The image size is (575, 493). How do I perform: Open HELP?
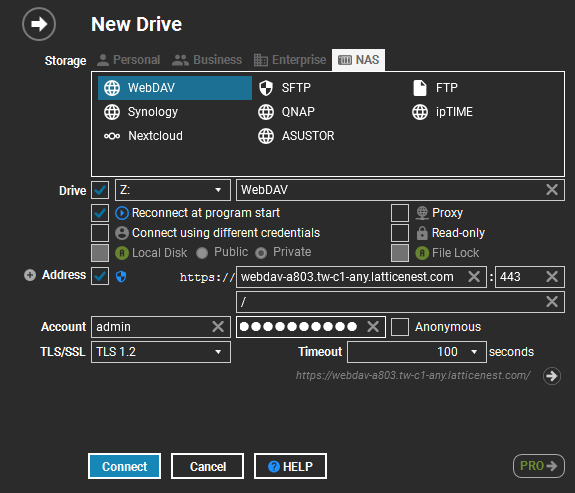click(x=290, y=466)
